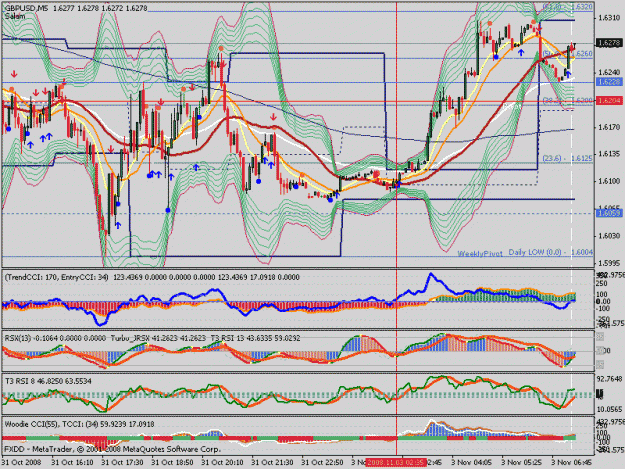The height and width of the screenshot is (469, 625).
Task: Click the 1.5995 price axis value
Action: (x=609, y=263)
